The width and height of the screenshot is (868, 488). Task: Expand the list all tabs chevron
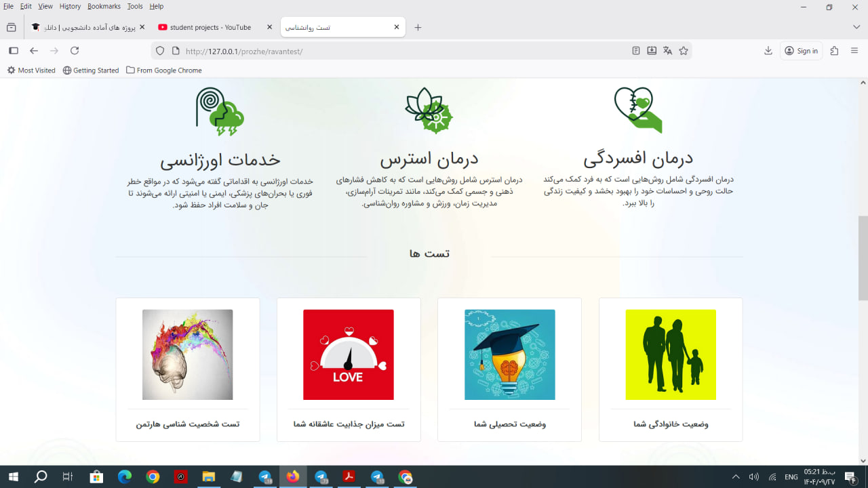[856, 27]
